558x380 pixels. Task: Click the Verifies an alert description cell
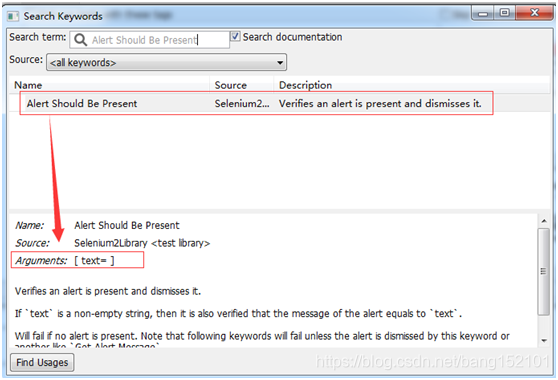[380, 104]
